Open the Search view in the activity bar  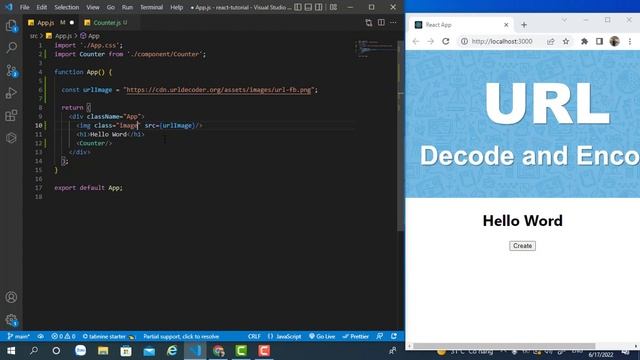point(11,48)
